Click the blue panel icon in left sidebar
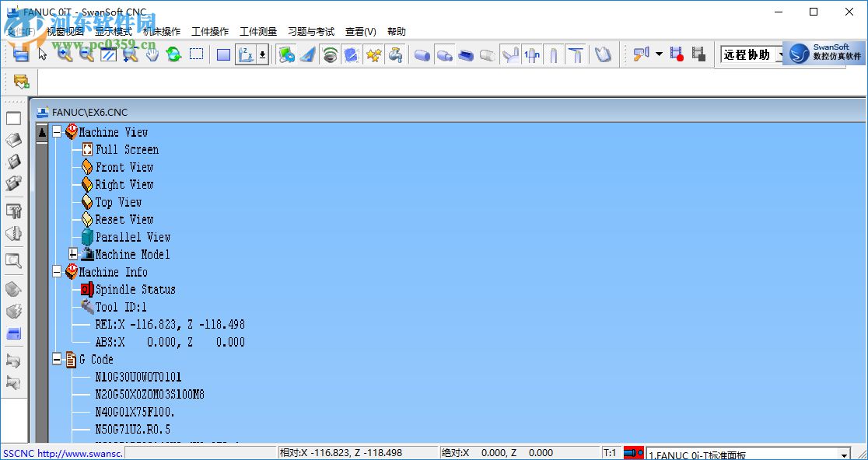 (13, 333)
